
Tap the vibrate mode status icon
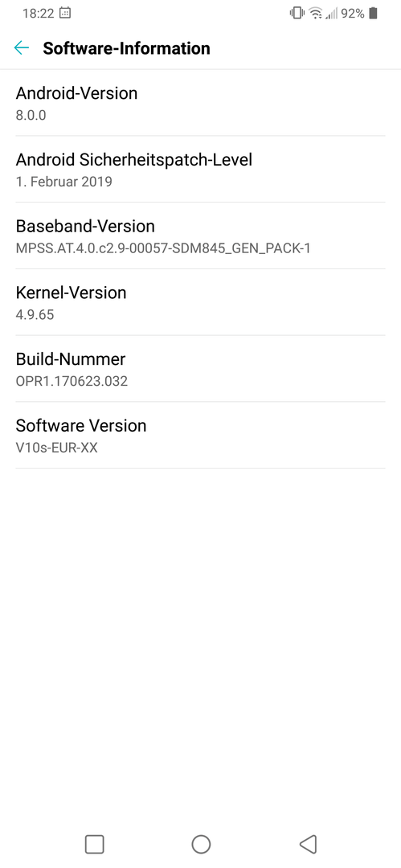point(297,14)
